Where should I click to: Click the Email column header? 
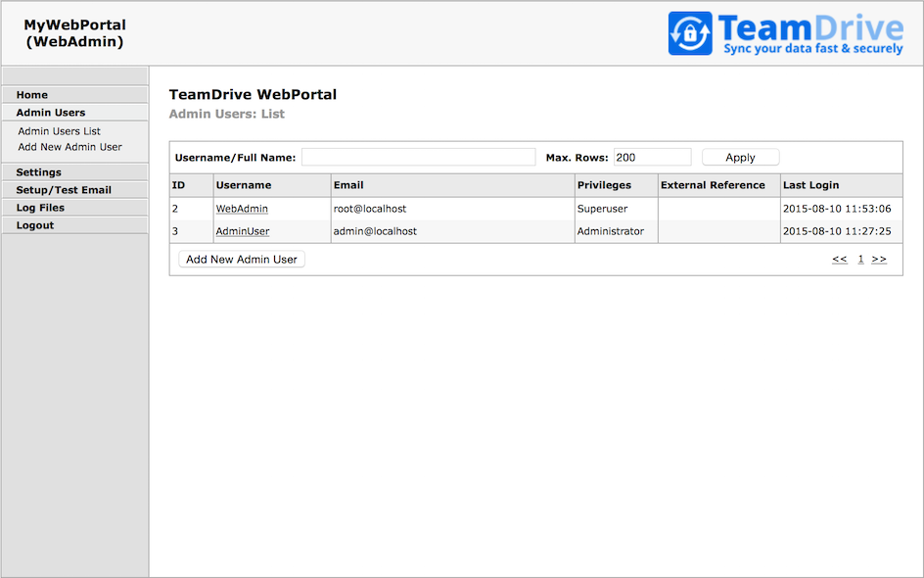pyautogui.click(x=452, y=185)
